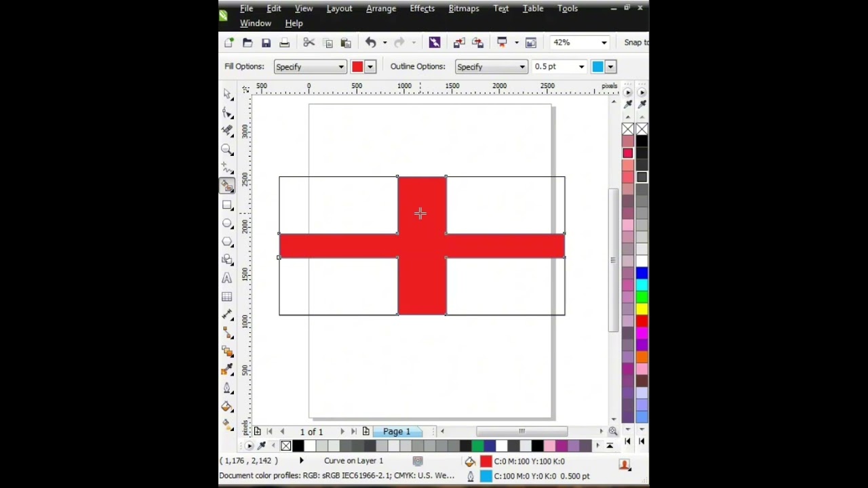Click the vertical scrollbar thumb
Viewport: 868px width, 488px height.
[x=613, y=260]
